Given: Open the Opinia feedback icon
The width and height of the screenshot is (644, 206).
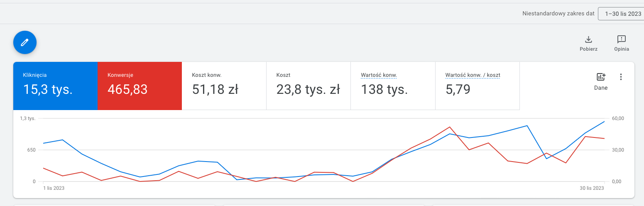Looking at the screenshot, I should tap(622, 40).
